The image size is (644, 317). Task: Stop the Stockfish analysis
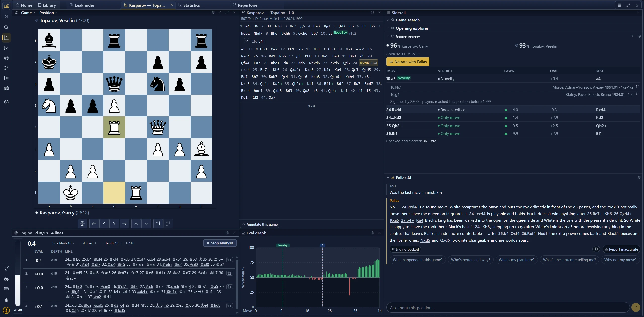coord(220,243)
